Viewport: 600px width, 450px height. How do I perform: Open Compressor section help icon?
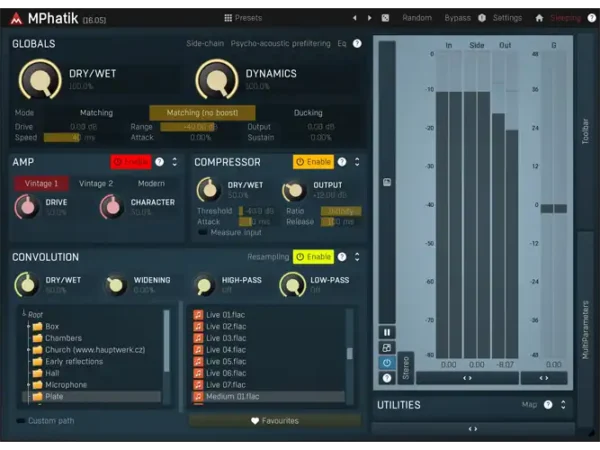point(342,162)
